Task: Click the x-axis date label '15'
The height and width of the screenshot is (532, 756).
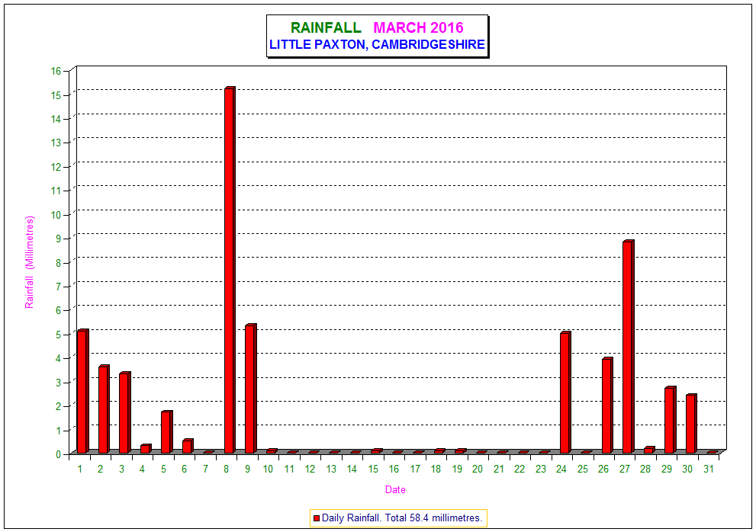Action: point(373,469)
